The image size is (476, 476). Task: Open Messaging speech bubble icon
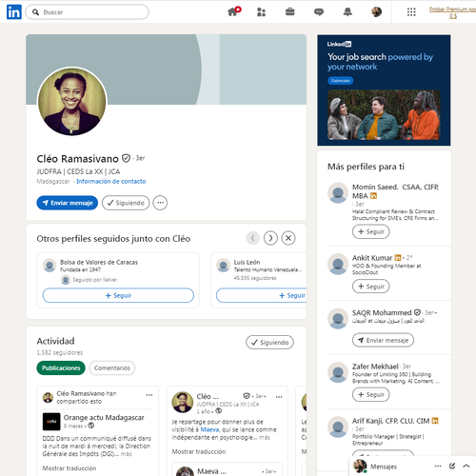click(x=319, y=12)
